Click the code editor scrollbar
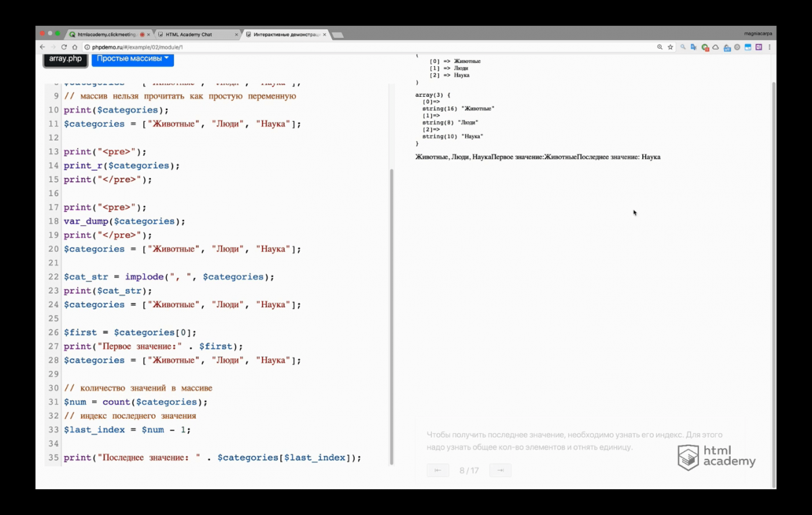This screenshot has height=515, width=812. click(x=390, y=317)
